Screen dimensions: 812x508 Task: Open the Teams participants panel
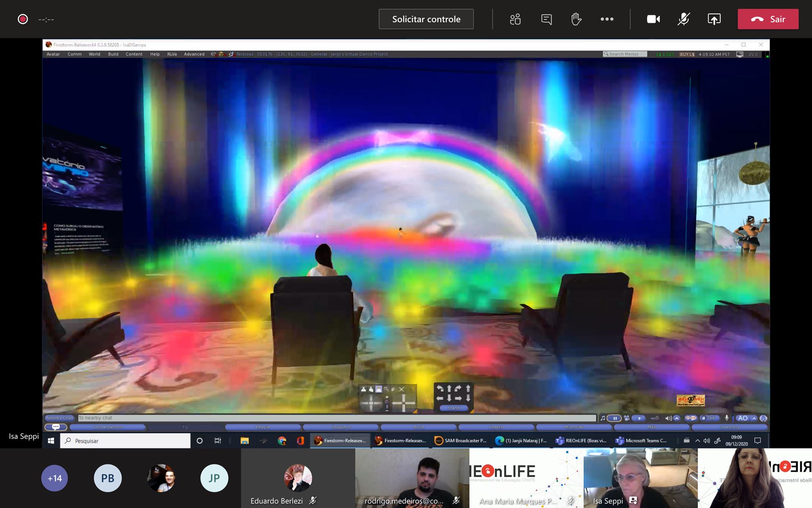(x=515, y=19)
